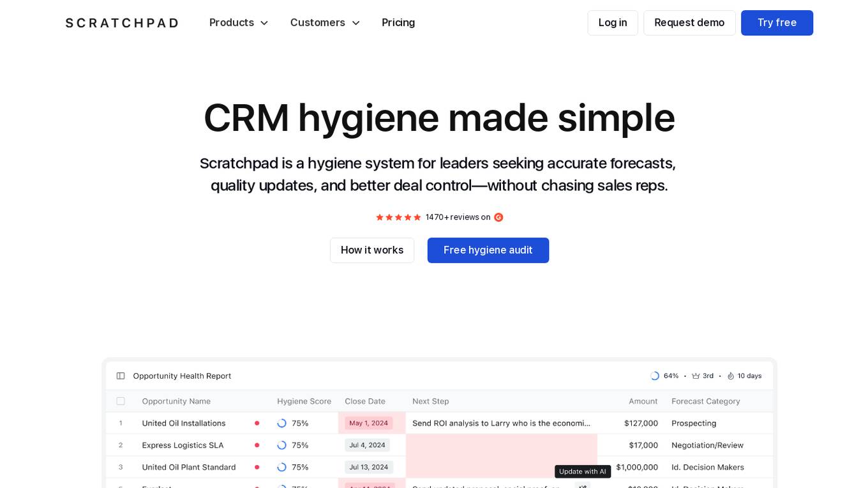Click the Log in button
868x488 pixels.
click(613, 23)
